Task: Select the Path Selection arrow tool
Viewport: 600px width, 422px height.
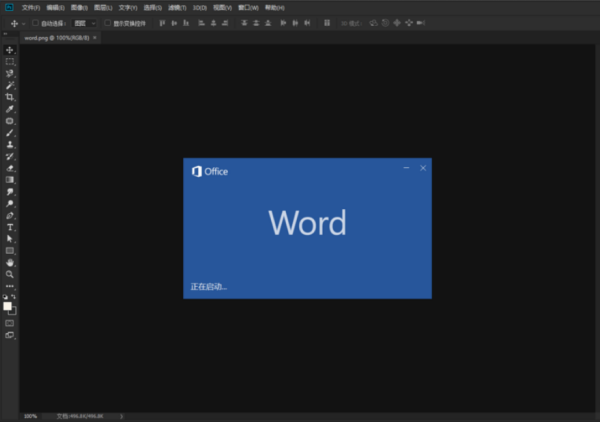Action: tap(10, 239)
